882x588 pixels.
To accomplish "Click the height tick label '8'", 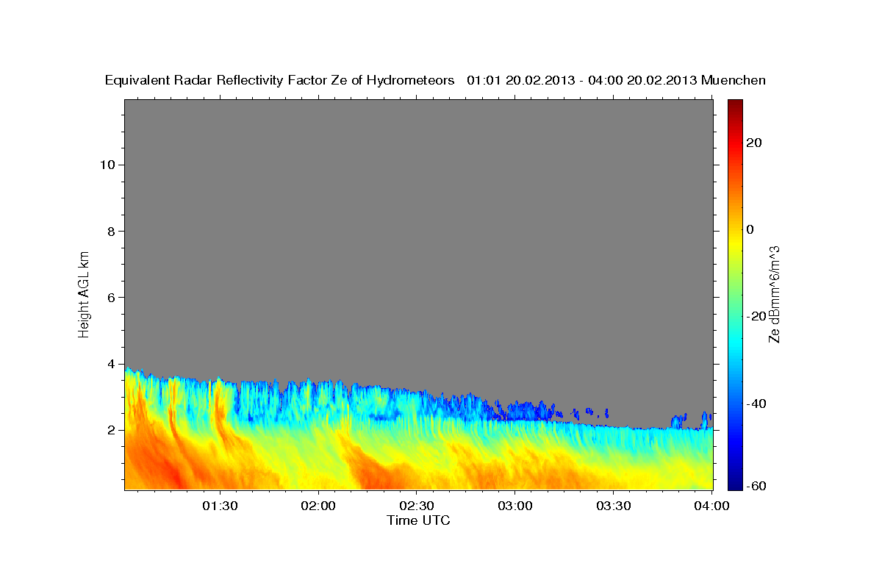I will [110, 231].
